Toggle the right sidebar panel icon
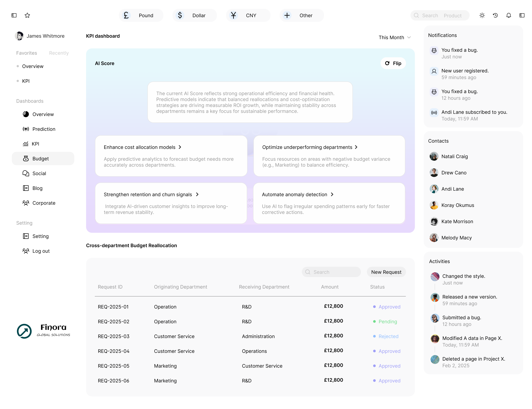This screenshot has height=409, width=532. [x=522, y=15]
